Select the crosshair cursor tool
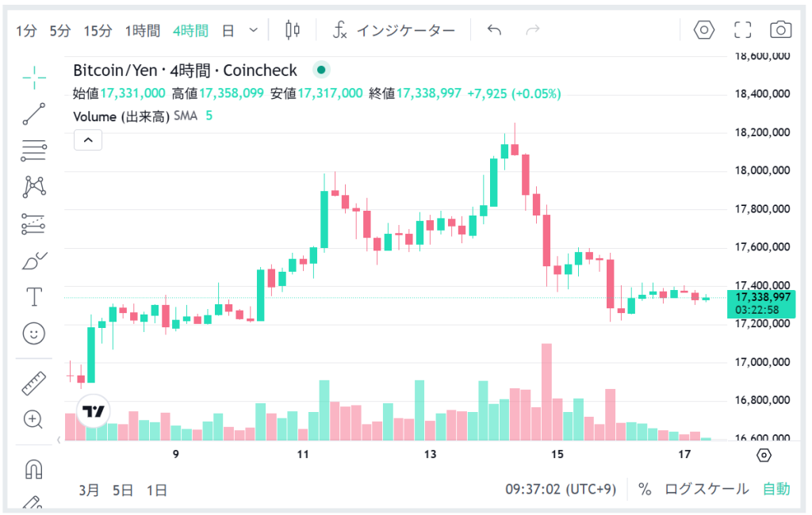The height and width of the screenshot is (515, 812). click(x=34, y=76)
